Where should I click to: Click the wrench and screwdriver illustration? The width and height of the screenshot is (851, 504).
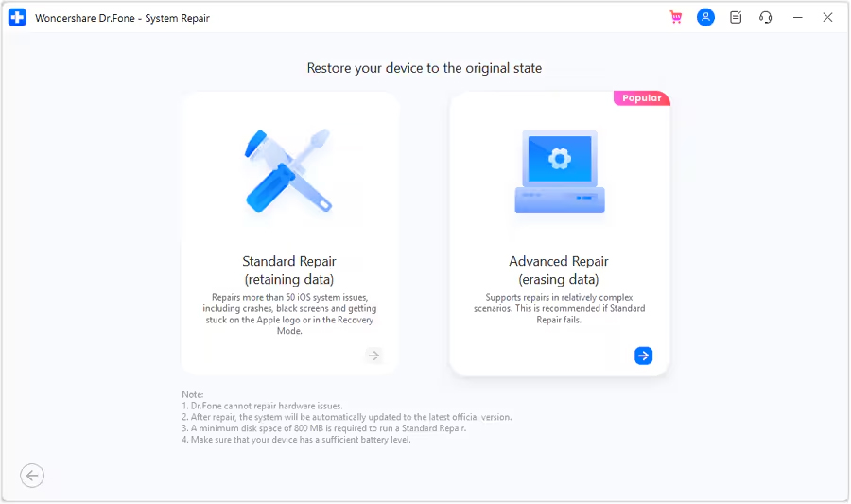[288, 170]
